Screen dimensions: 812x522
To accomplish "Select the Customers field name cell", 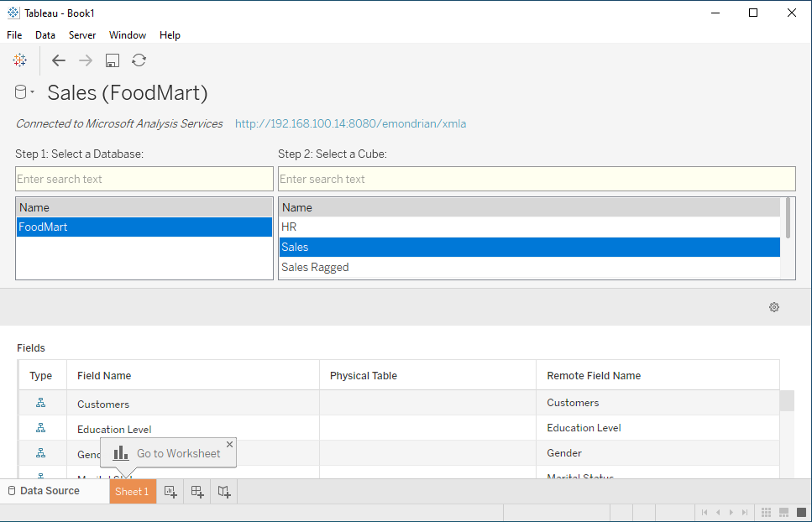I will [x=193, y=403].
